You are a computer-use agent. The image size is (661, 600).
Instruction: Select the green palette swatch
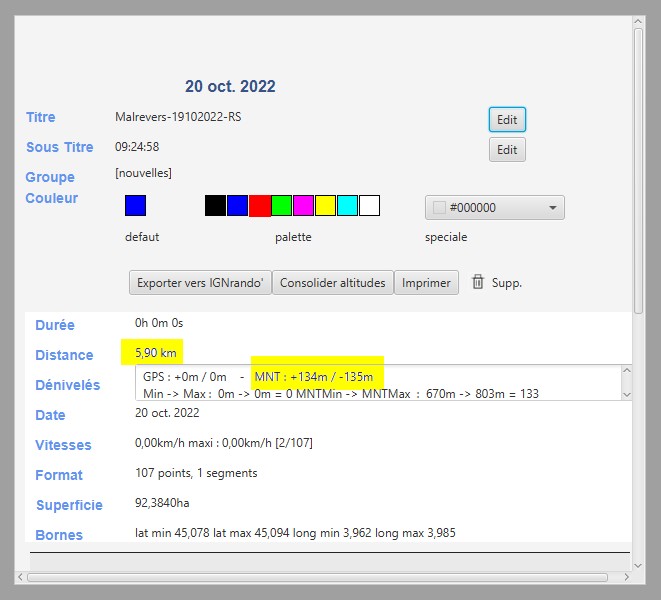pyautogui.click(x=282, y=206)
